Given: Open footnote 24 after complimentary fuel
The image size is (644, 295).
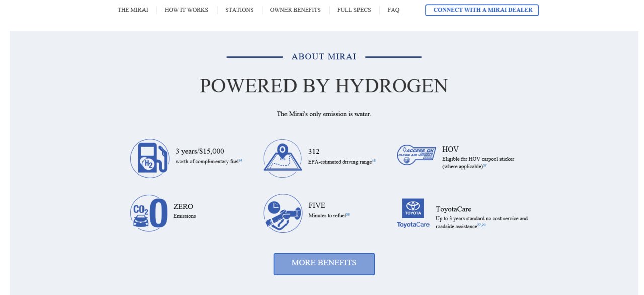Looking at the screenshot, I should (x=240, y=160).
